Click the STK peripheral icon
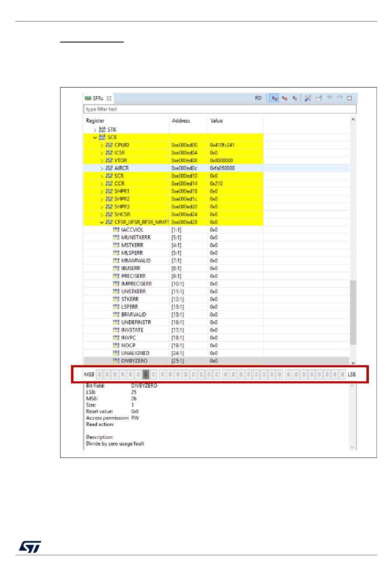 102,130
